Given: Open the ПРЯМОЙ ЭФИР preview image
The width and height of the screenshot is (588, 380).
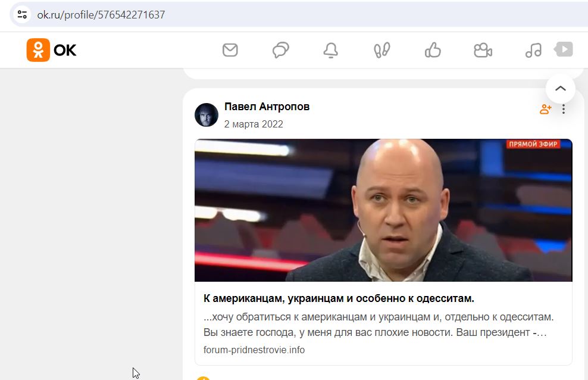Looking at the screenshot, I should coord(383,210).
